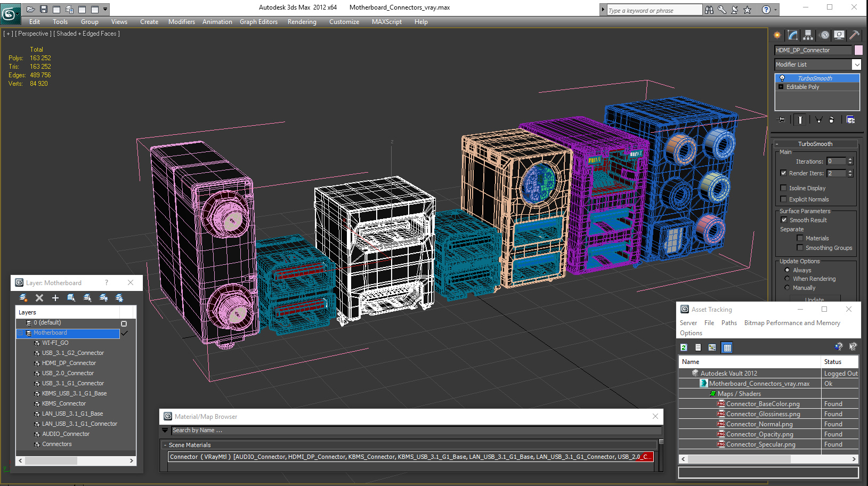Remove modifier from the stack icon
This screenshot has width=868, height=486.
coord(831,120)
